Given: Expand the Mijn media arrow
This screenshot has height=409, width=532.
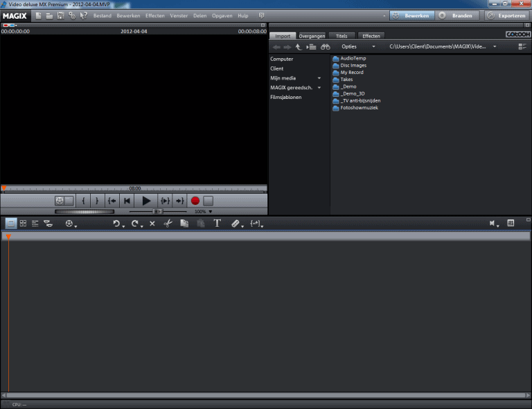Looking at the screenshot, I should (x=319, y=78).
